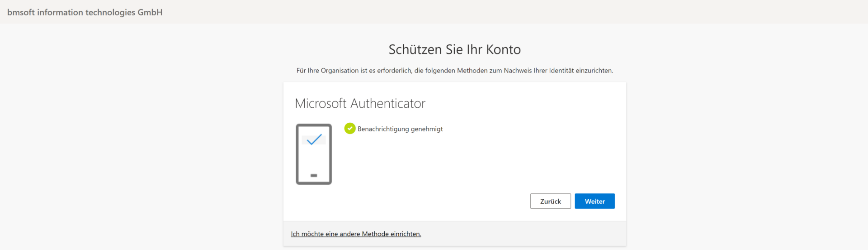Click the word 'Konto' in page title

point(503,49)
